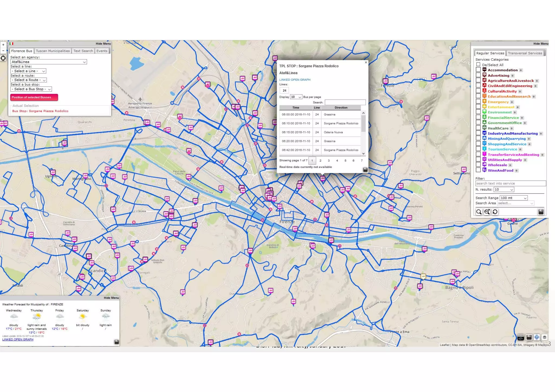
Task: Click the reset/refresh icon in services panel
Action: 495,212
